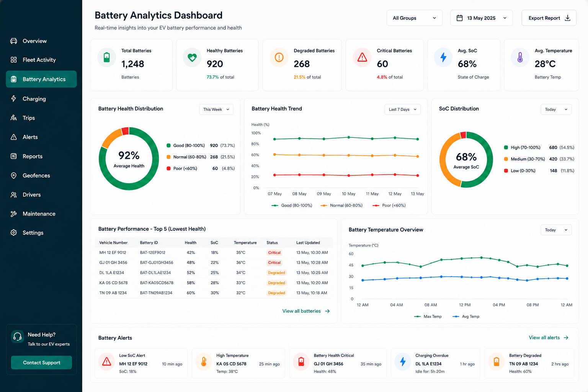Open the Reports menu item
Screen dimensions: 588x392
41,156
